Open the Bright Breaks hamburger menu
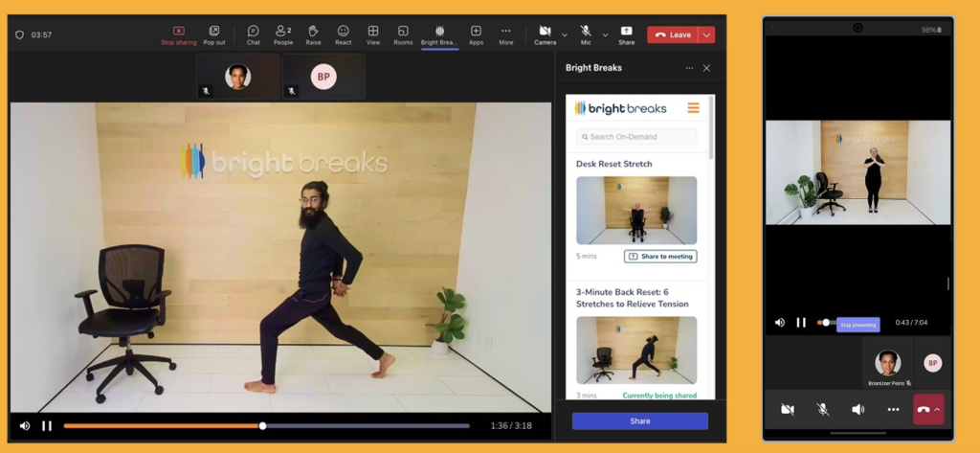 pos(693,108)
